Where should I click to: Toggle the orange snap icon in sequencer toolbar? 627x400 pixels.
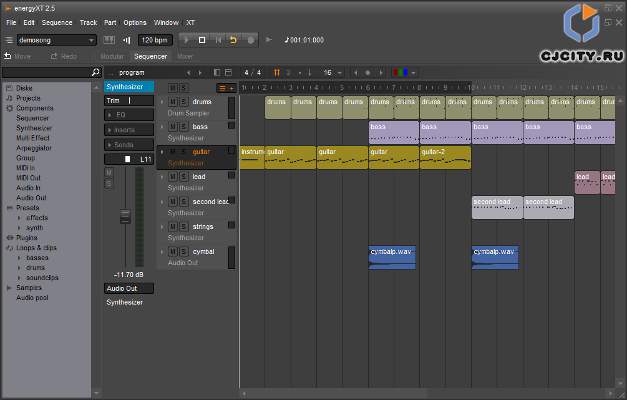pos(276,72)
